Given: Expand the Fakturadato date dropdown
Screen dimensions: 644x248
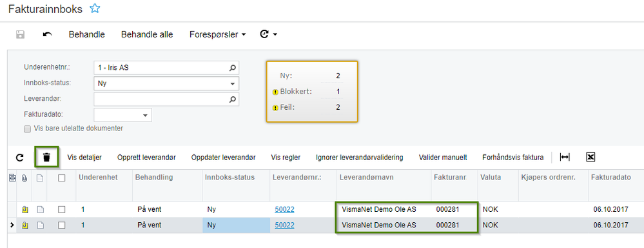Looking at the screenshot, I should 145,115.
